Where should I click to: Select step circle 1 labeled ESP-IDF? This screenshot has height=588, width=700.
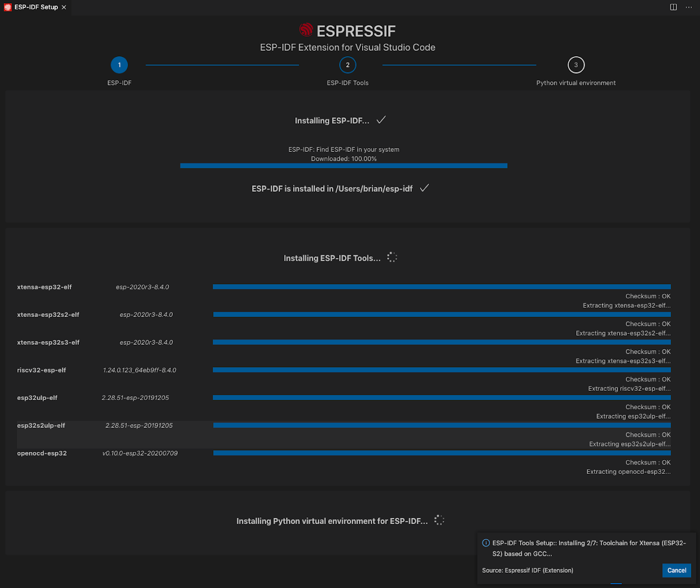tap(119, 64)
